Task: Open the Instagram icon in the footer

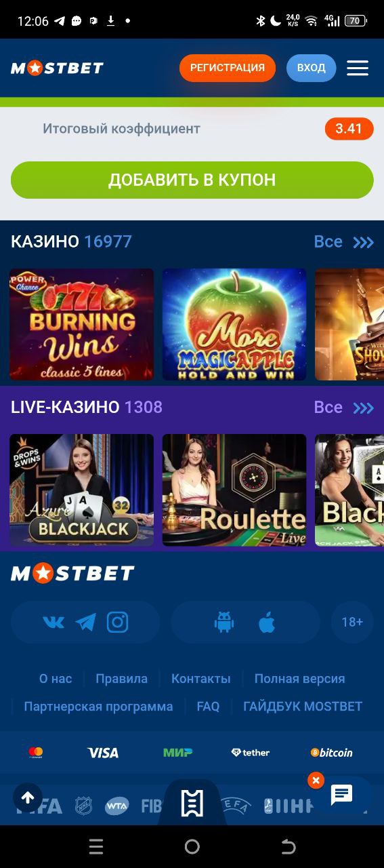Action: pos(117,622)
